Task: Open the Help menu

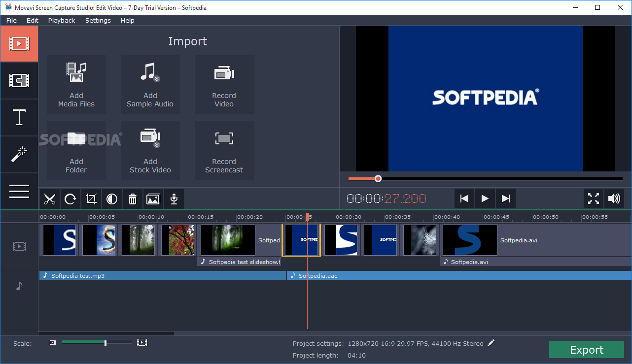Action: tap(128, 20)
